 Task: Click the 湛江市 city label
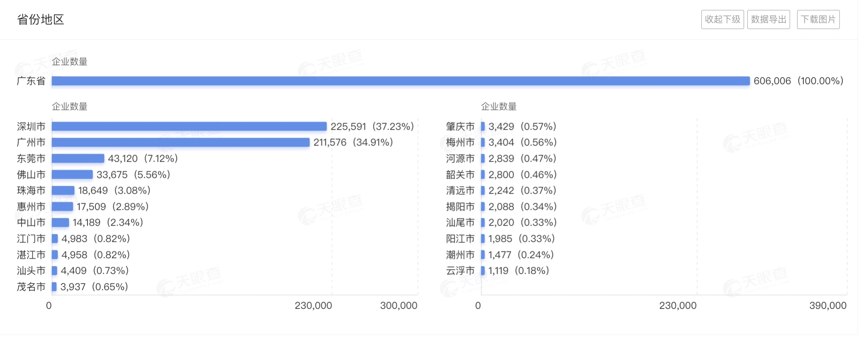31,255
